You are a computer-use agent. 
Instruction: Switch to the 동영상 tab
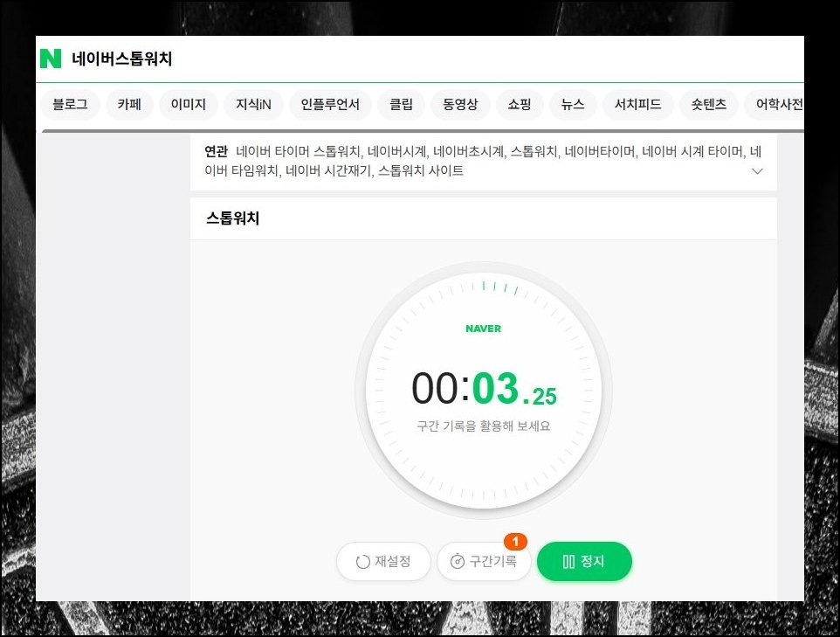coord(460,104)
